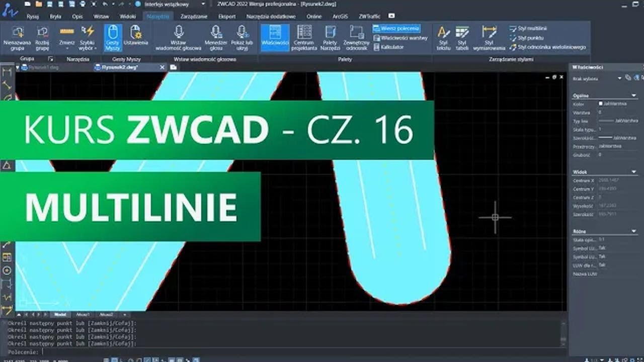
Task: Open Styl punktu point style
Action: [526, 38]
